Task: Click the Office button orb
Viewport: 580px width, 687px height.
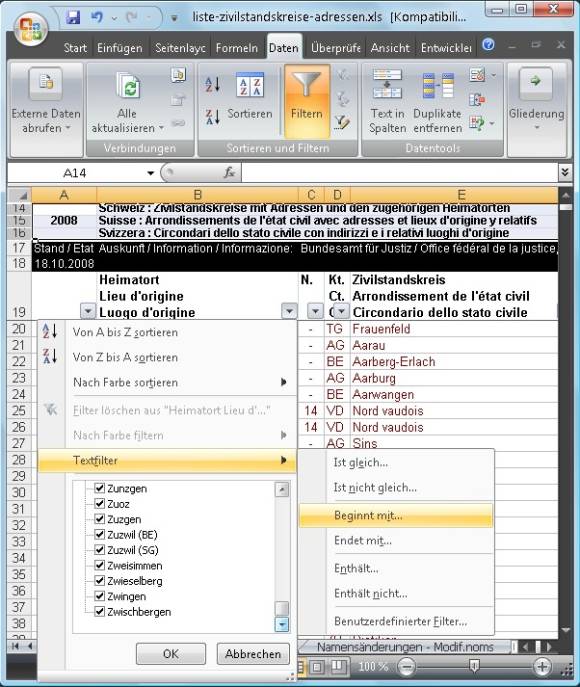Action: click(31, 28)
